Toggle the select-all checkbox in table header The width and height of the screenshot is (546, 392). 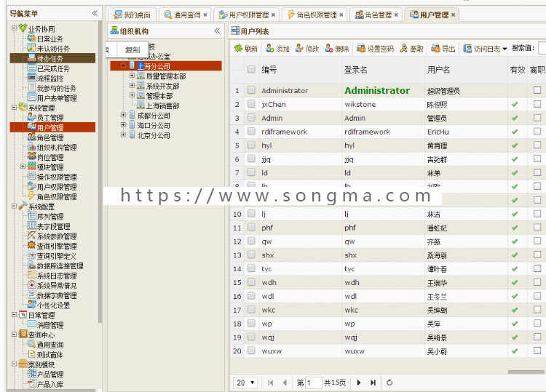[x=251, y=69]
